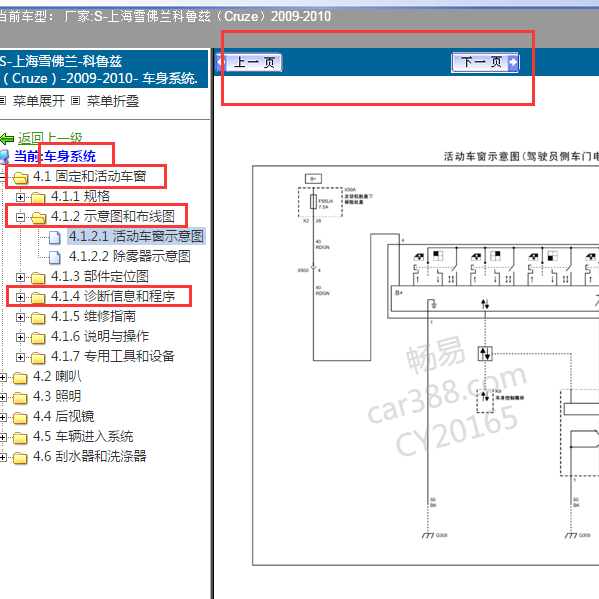Click the green back arrow icon

coord(7,139)
